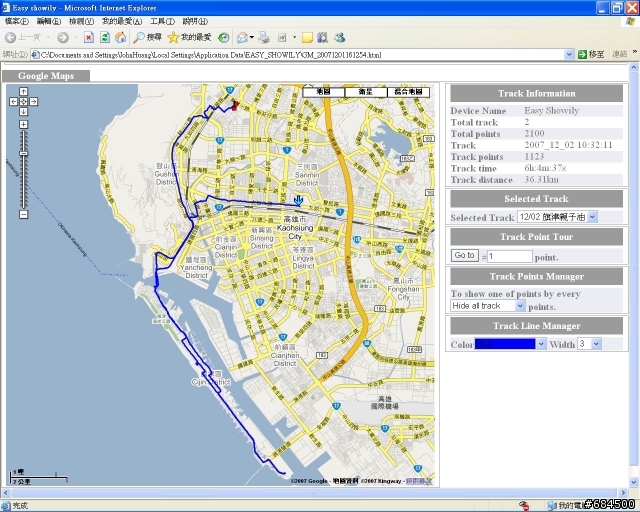This screenshot has width=640, height=512.
Task: Click the Messenger people toolbar icon
Action: pyautogui.click(x=340, y=38)
